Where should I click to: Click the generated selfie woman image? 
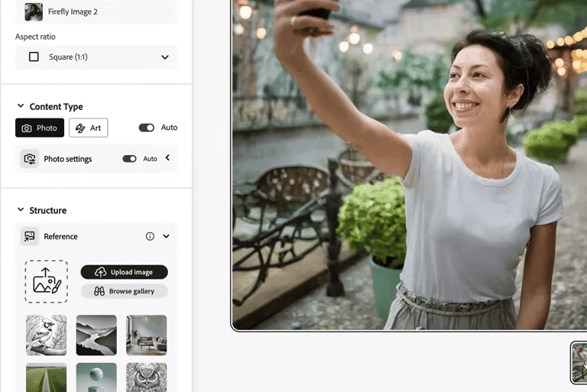coord(409,165)
